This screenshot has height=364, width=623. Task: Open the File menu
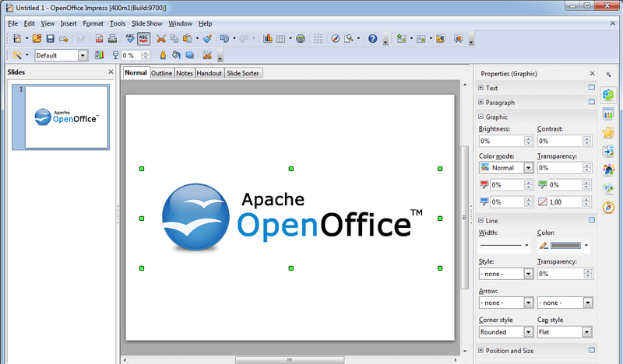click(x=12, y=23)
